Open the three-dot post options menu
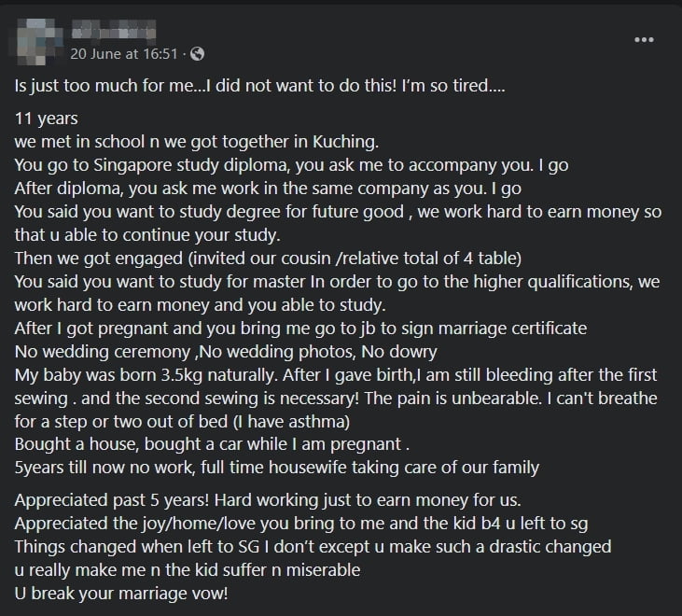The height and width of the screenshot is (616, 682). 644,39
